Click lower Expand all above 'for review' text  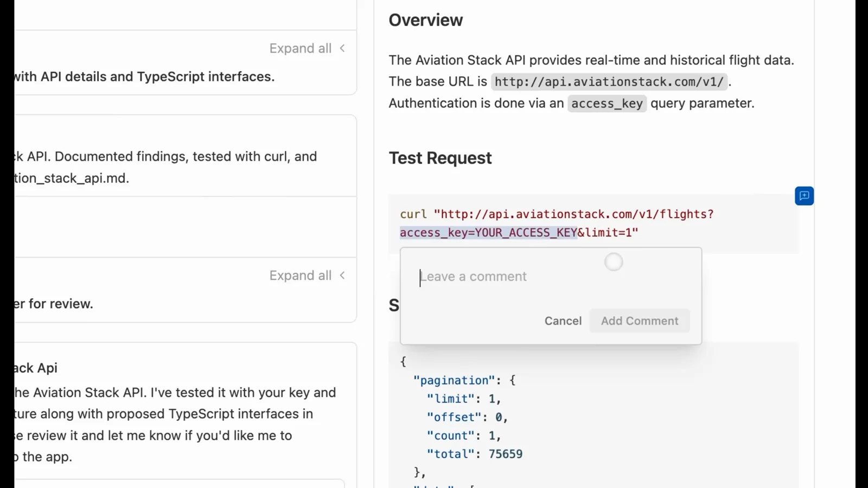[x=300, y=275]
